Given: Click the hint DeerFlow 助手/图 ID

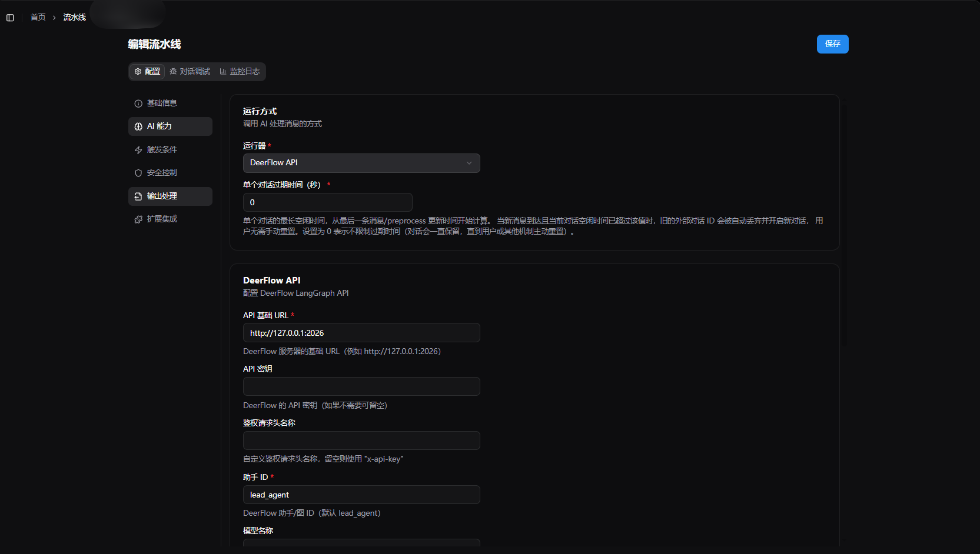Looking at the screenshot, I should point(312,513).
